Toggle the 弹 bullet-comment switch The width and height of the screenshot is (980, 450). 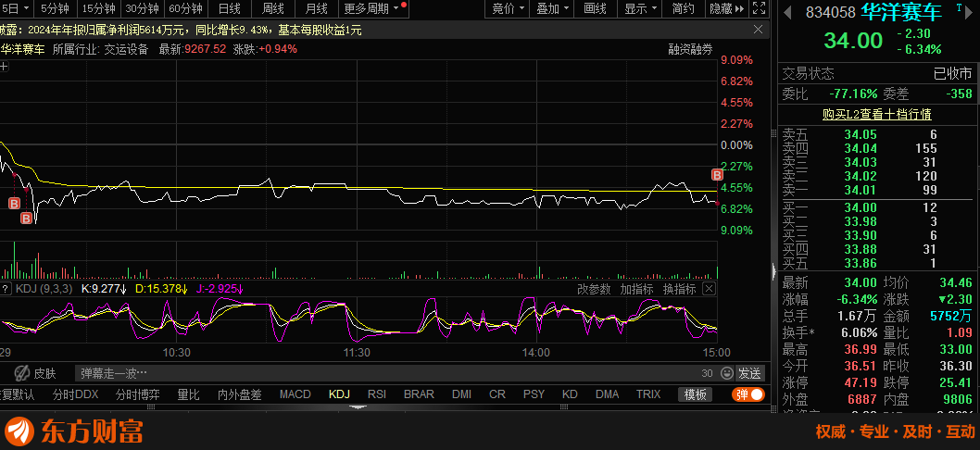[748, 394]
